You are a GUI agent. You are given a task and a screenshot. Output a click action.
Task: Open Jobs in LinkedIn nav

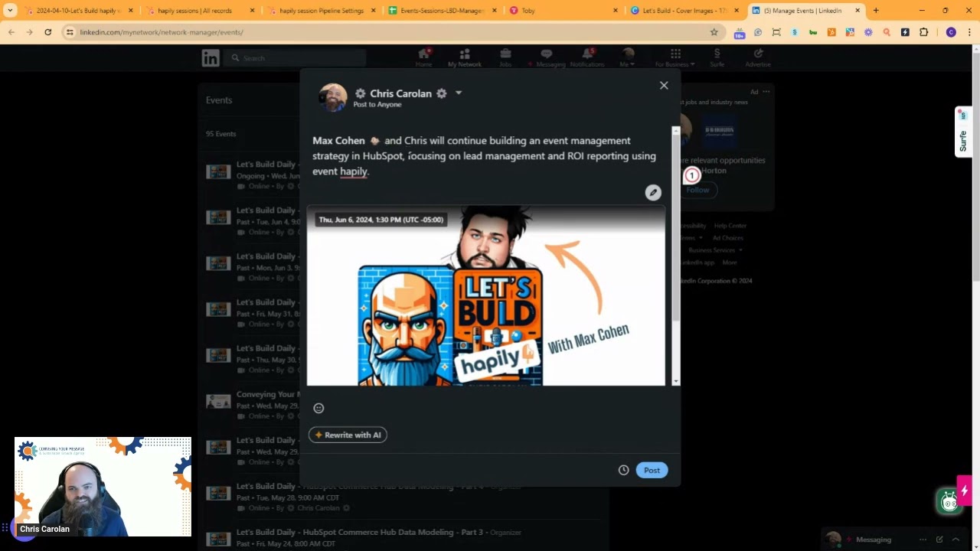click(505, 57)
